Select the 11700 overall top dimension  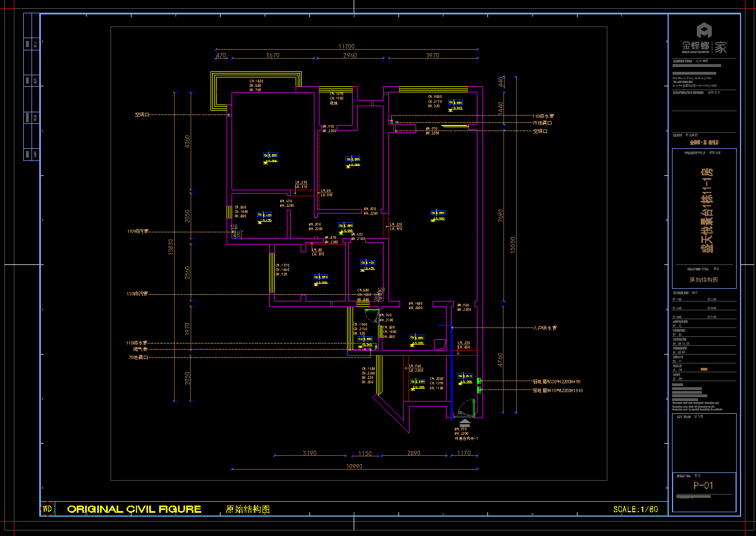[347, 46]
